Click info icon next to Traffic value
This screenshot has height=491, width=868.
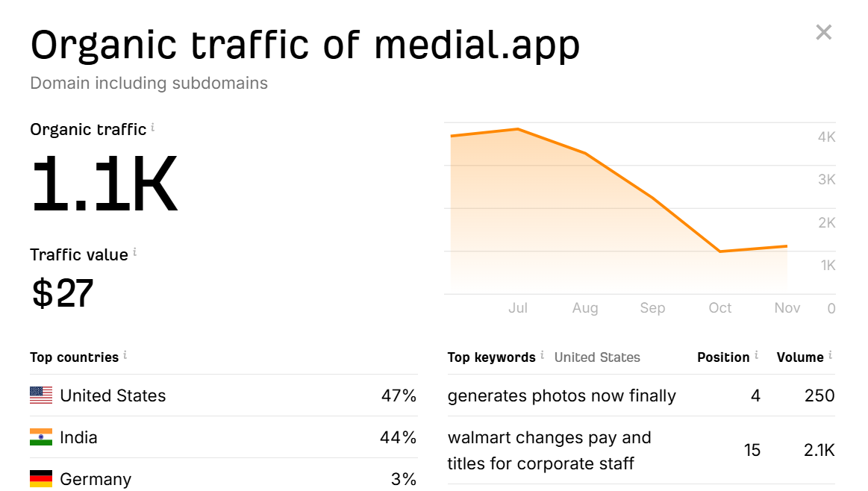135,253
